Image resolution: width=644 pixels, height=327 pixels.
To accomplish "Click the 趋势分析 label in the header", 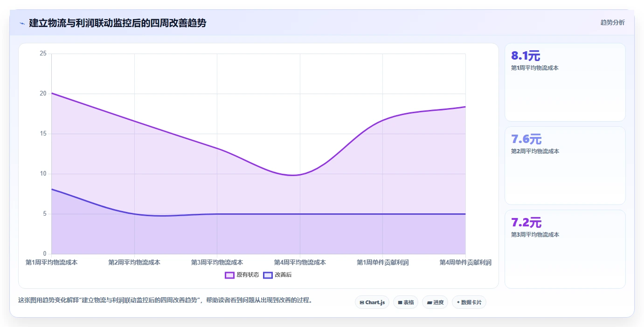I will 612,23.
